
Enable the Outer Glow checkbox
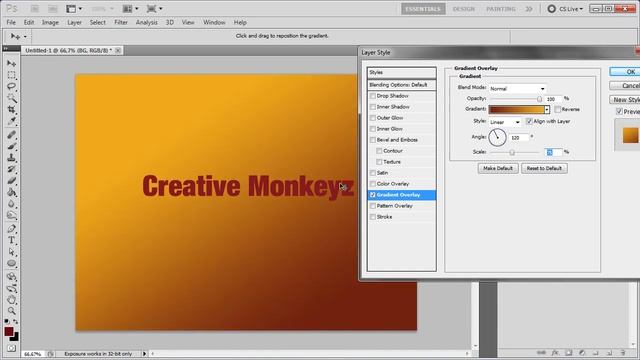(373, 118)
